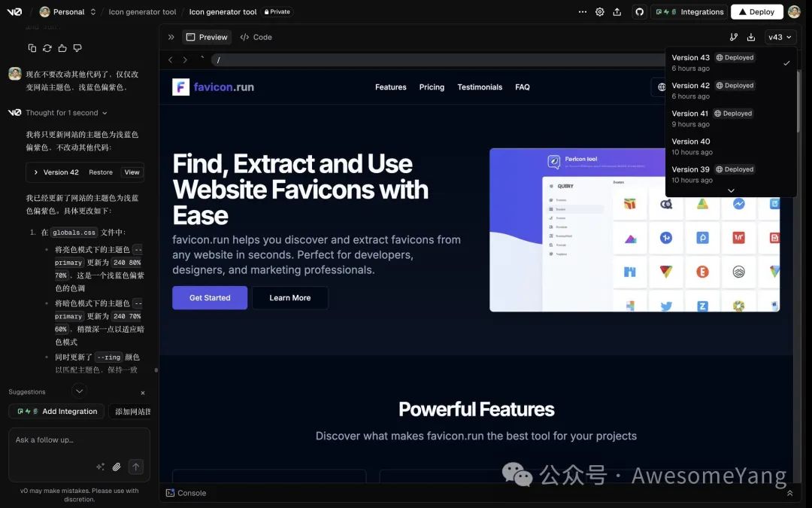Open the Features nav link

click(390, 87)
